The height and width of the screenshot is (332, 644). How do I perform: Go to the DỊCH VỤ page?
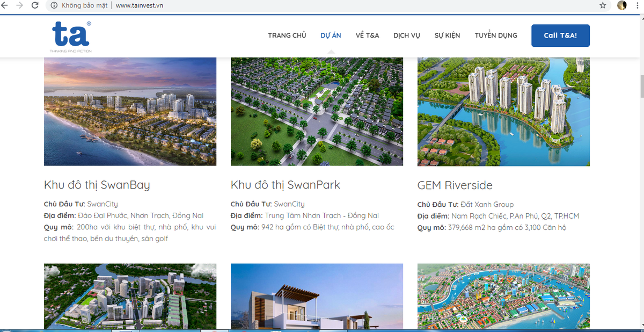[x=407, y=35]
